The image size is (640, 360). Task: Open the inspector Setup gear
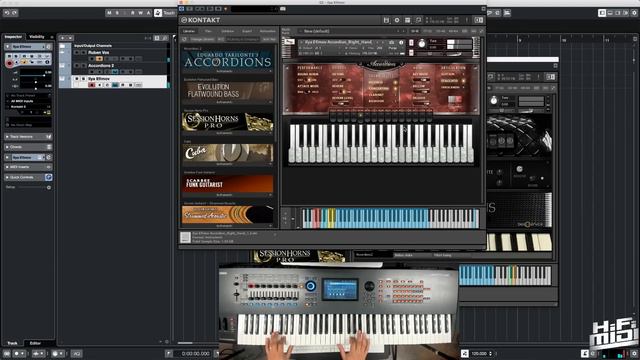[x=49, y=187]
